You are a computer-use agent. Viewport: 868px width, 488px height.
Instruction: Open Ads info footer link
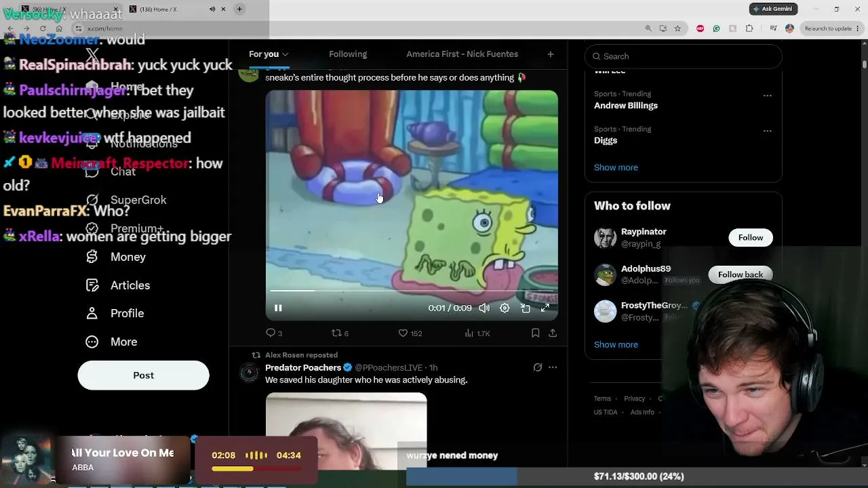click(x=642, y=412)
